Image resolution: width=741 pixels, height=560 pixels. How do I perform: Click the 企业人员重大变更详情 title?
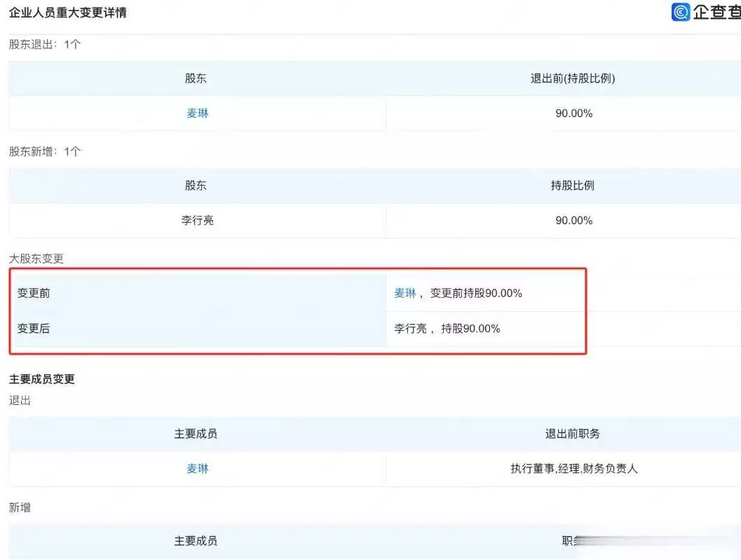coord(67,13)
